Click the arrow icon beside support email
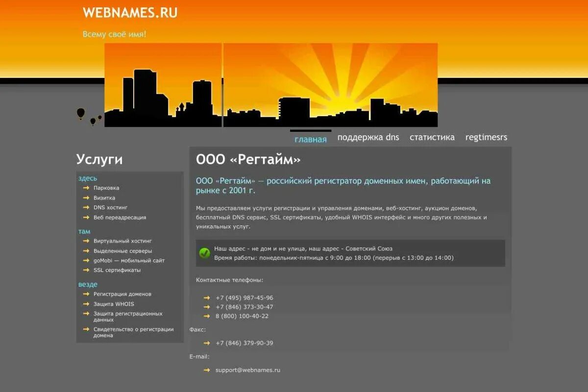This screenshot has width=588, height=392. tap(207, 370)
